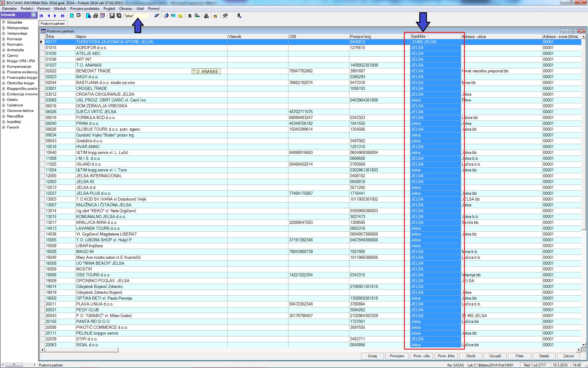Open the Provjera podataka menu

coord(85,9)
